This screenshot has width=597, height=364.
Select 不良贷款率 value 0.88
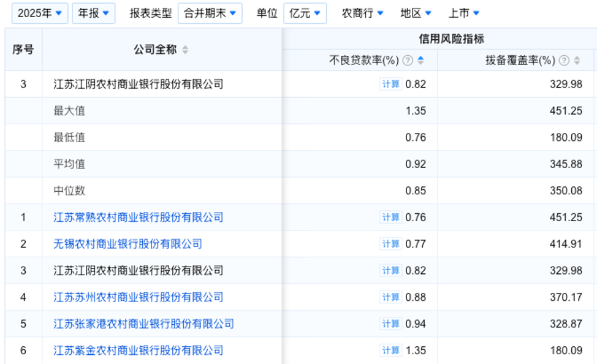pos(416,297)
